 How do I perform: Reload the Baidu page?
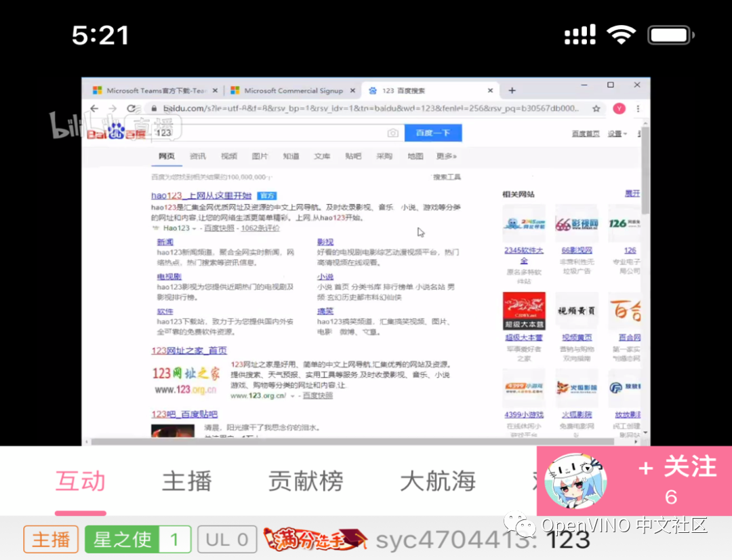131,108
